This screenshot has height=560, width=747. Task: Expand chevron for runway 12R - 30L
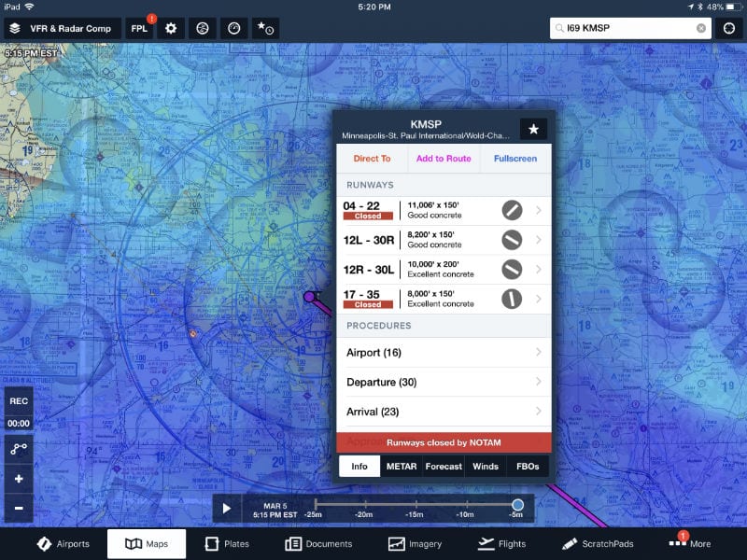point(539,269)
